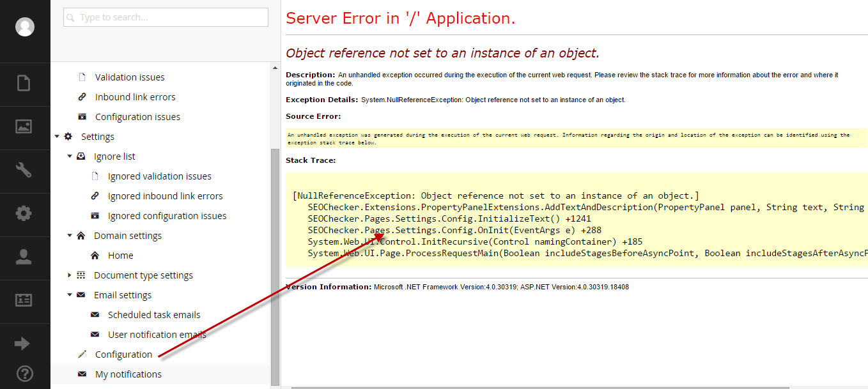This screenshot has width=868, height=389.
Task: Click the tree panel vertical scrollbar thumb
Action: point(275,266)
